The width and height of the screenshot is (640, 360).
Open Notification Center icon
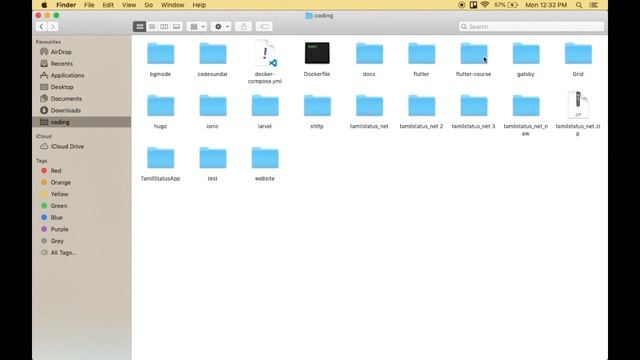(x=594, y=5)
